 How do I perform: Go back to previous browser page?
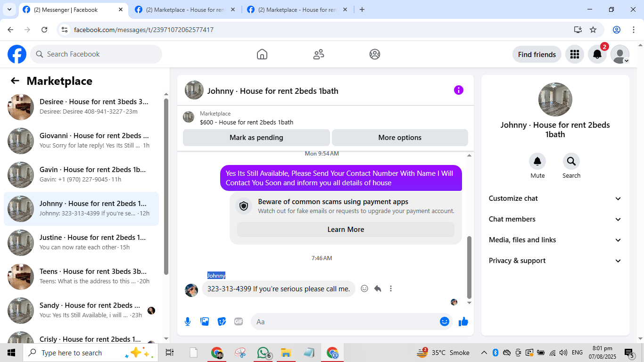tap(10, 30)
